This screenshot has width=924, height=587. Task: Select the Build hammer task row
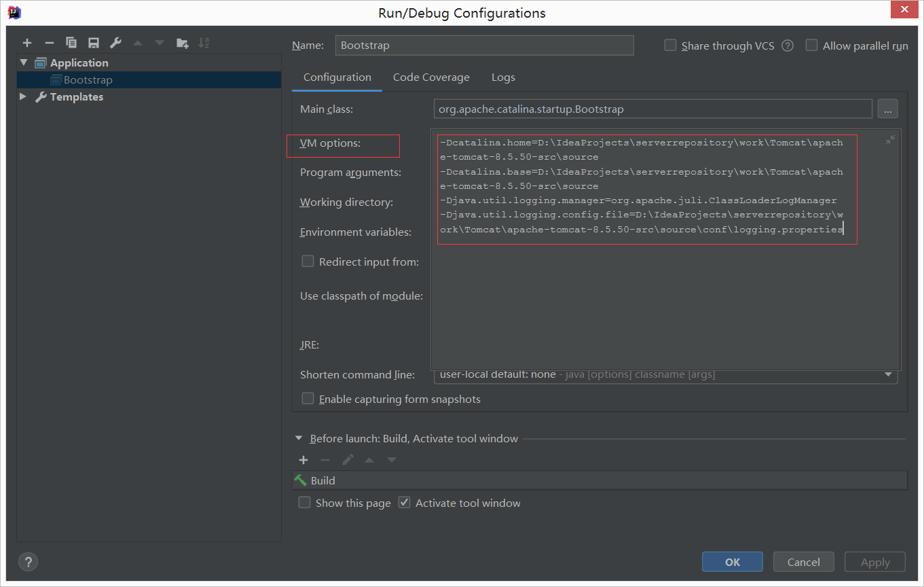click(x=599, y=480)
